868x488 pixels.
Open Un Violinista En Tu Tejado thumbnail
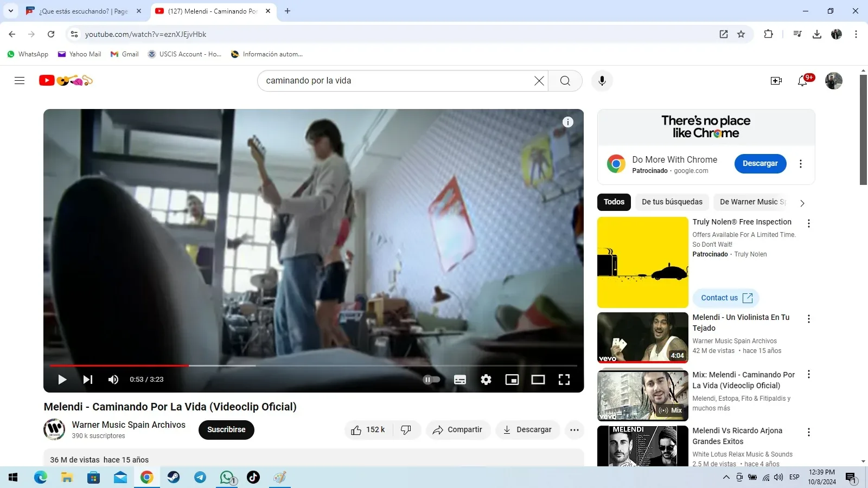(x=643, y=337)
